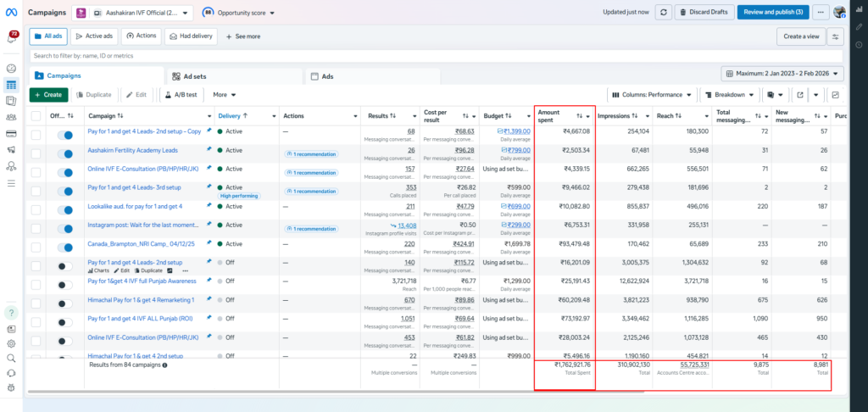
Task: Open the date range Maximum dropdown
Action: (783, 75)
